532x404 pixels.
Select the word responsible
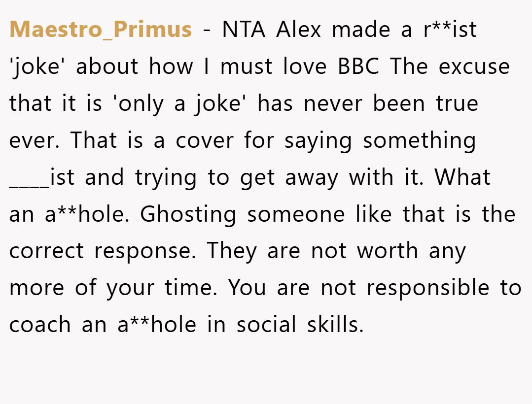click(x=428, y=288)
